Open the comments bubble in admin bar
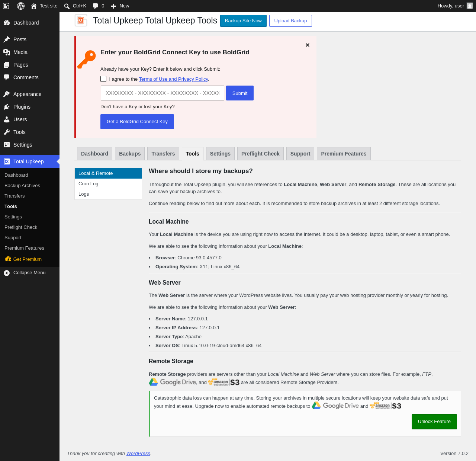Screen dimensions: 476x461 tap(96, 6)
